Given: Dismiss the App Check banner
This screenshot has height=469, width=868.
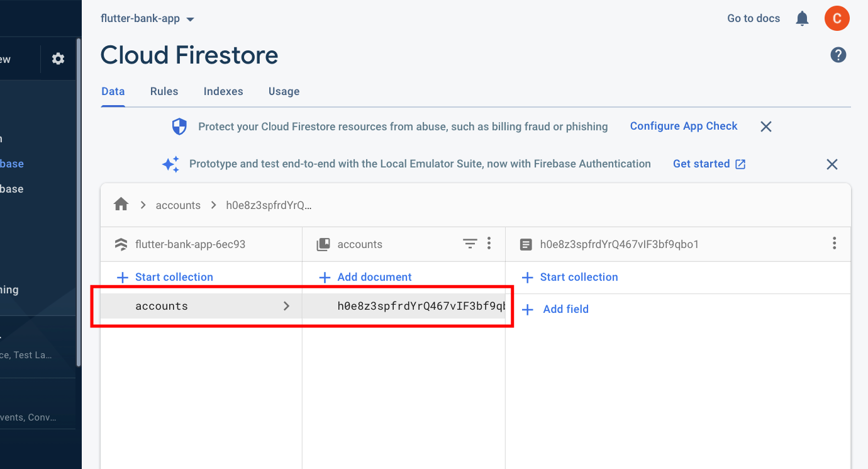Looking at the screenshot, I should pos(765,127).
